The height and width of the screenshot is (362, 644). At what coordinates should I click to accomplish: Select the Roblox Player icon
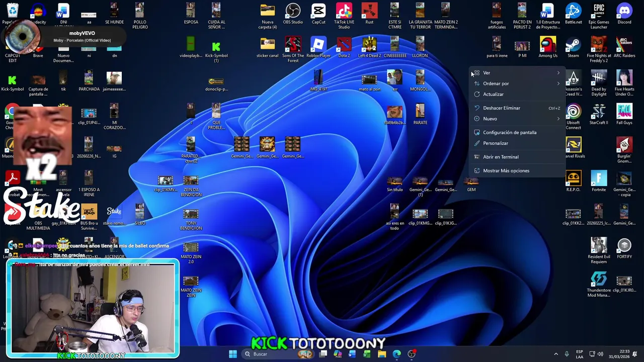(x=318, y=48)
